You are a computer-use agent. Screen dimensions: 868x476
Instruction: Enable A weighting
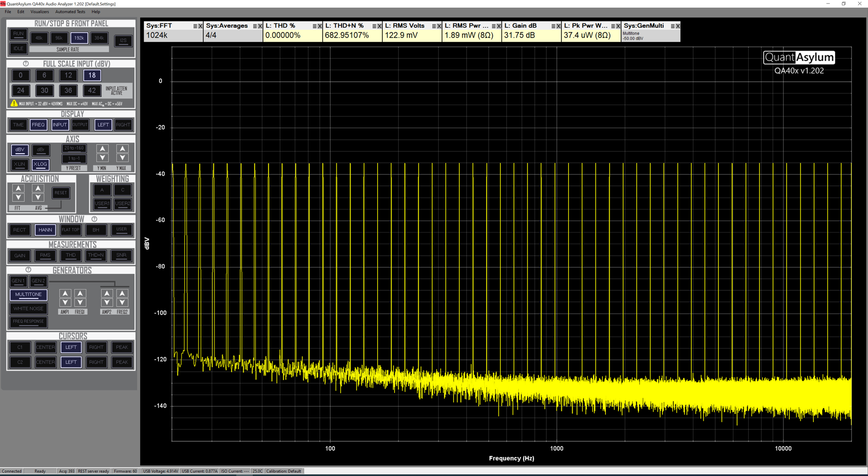pyautogui.click(x=102, y=190)
